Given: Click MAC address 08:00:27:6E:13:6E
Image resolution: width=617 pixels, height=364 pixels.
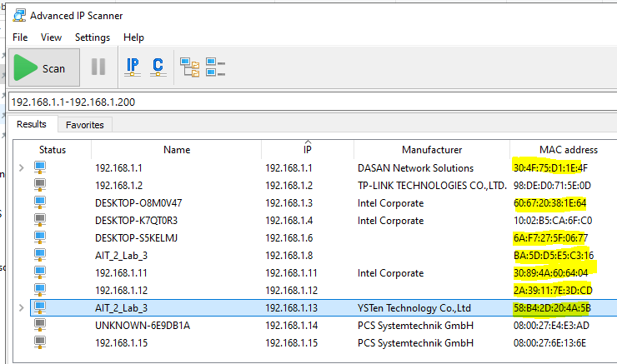Looking at the screenshot, I should point(549,343).
